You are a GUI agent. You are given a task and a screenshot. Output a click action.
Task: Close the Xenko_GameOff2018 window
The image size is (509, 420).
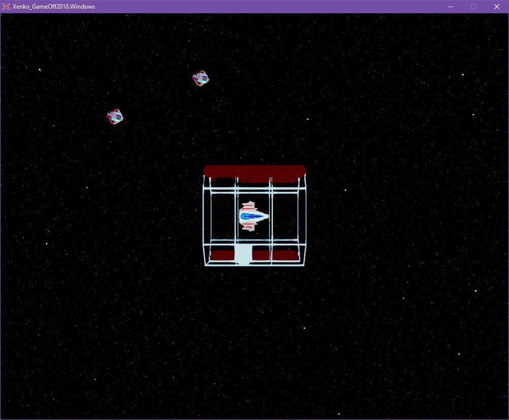[497, 7]
